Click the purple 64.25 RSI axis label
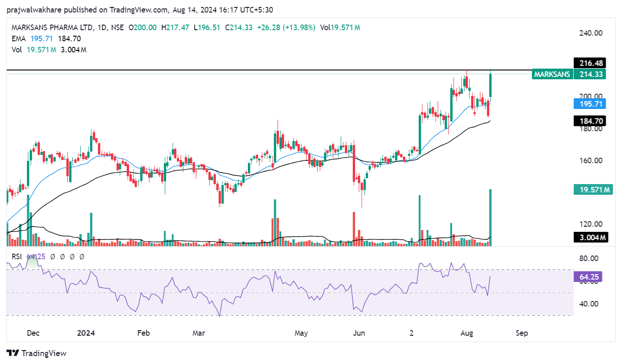This screenshot has height=364, width=622. click(x=587, y=278)
